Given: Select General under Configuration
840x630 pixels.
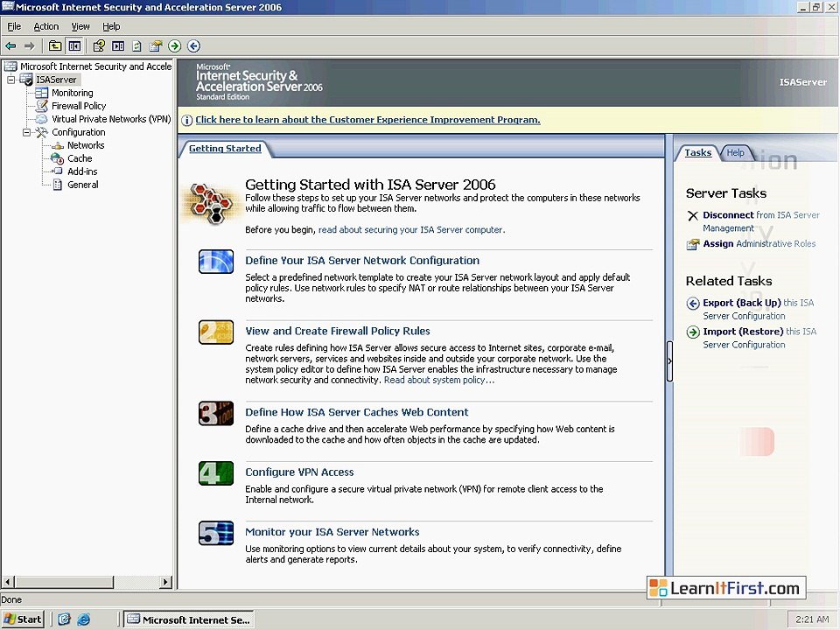Looking at the screenshot, I should [x=82, y=185].
